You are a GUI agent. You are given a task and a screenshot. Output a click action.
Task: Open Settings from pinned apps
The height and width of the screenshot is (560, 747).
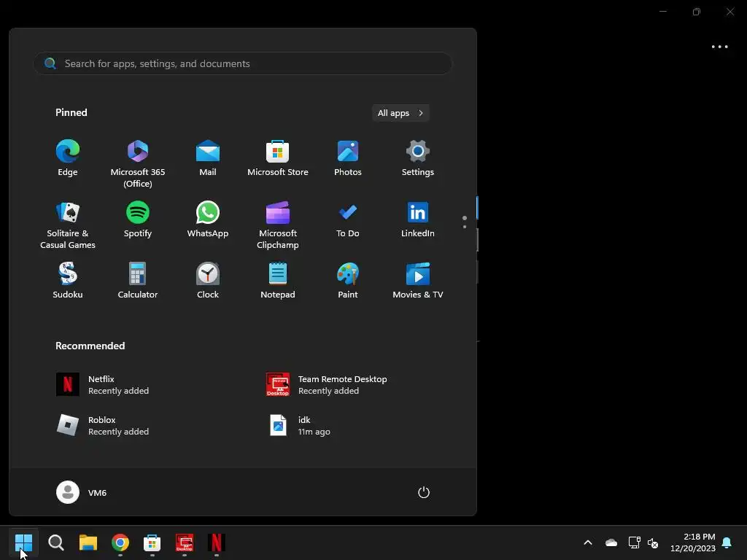point(418,158)
